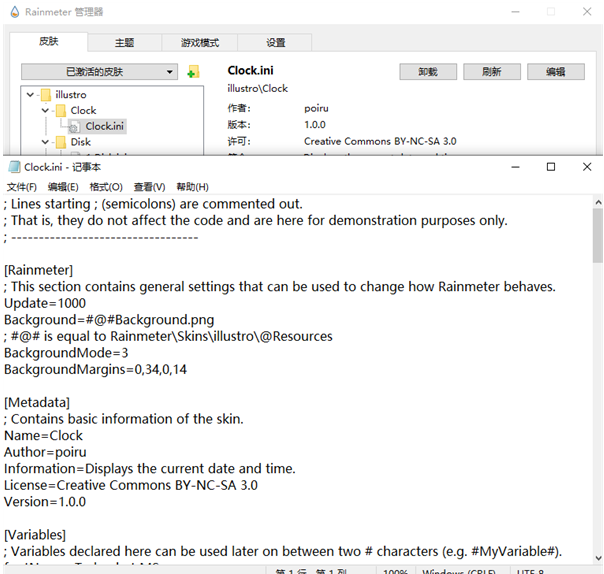Click the 编辑 button in Rainmeter manager
The image size is (604, 574).
(x=555, y=72)
